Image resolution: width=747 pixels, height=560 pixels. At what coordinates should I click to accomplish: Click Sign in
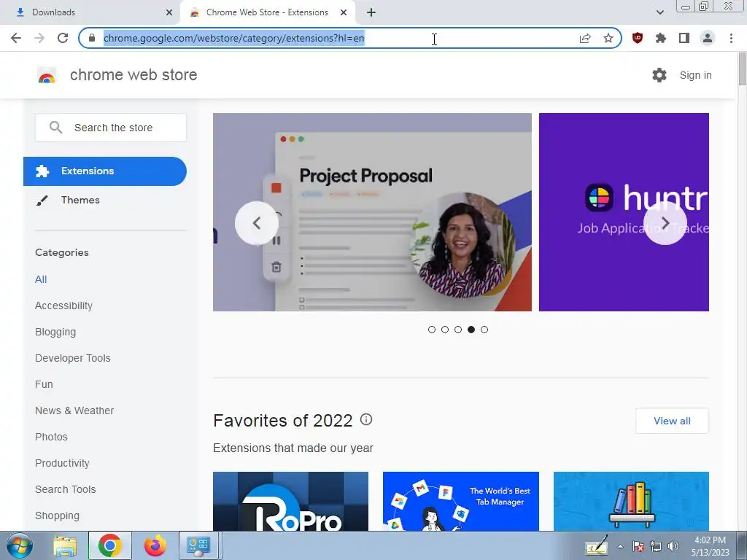point(695,75)
